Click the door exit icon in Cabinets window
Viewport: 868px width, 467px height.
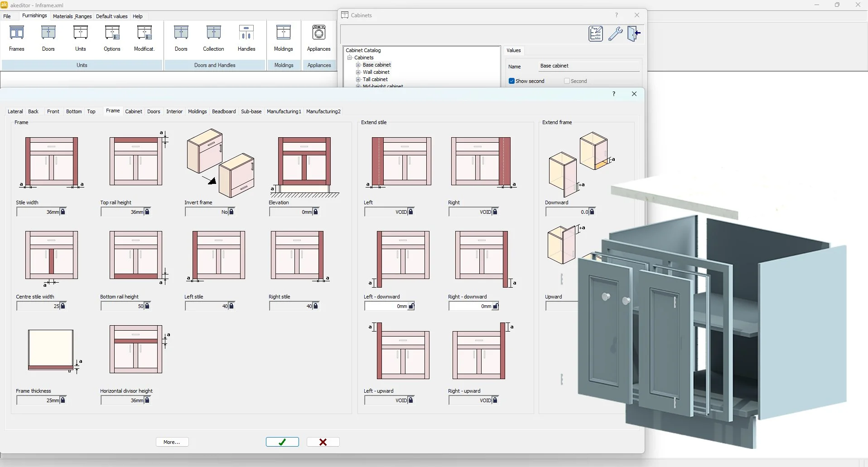click(x=634, y=34)
